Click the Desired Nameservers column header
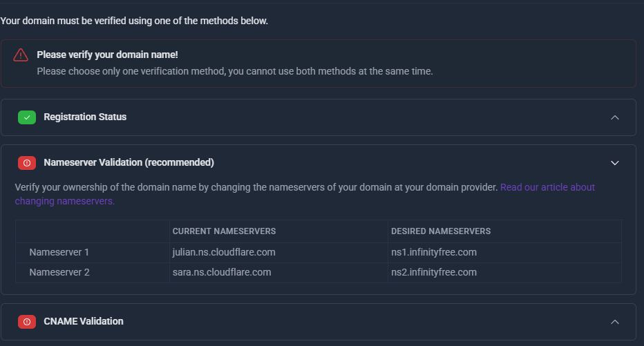 click(x=441, y=231)
